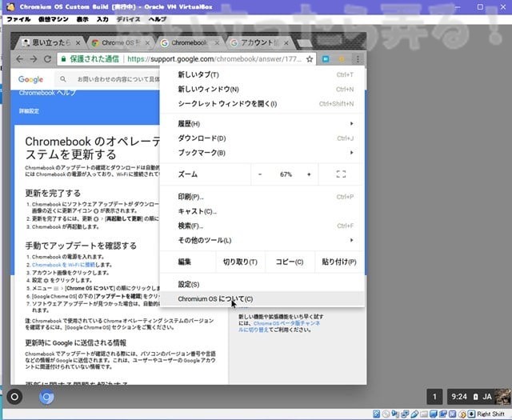Viewport: 512px width, 420px height.
Task: Bookmark page with the star icon
Action: click(x=310, y=59)
